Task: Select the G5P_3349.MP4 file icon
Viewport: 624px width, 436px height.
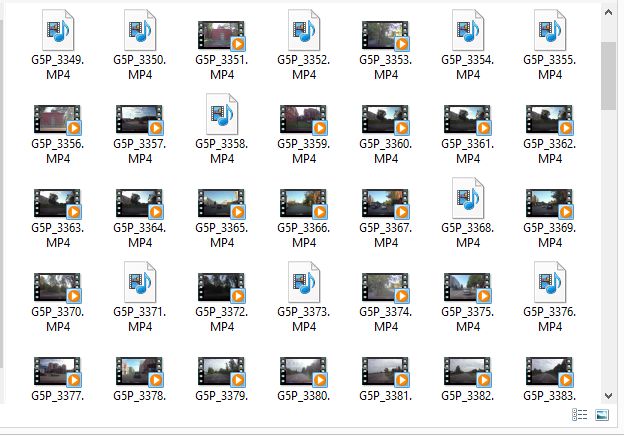Action: point(57,31)
